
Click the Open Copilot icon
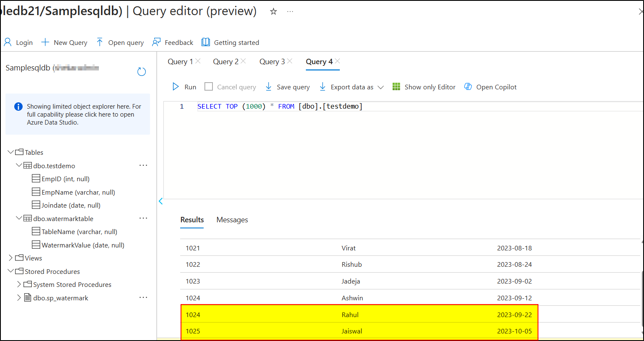pos(468,86)
